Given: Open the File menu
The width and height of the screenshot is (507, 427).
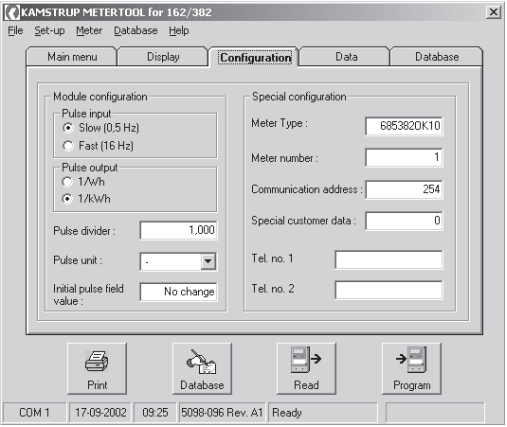Looking at the screenshot, I should pyautogui.click(x=15, y=31).
